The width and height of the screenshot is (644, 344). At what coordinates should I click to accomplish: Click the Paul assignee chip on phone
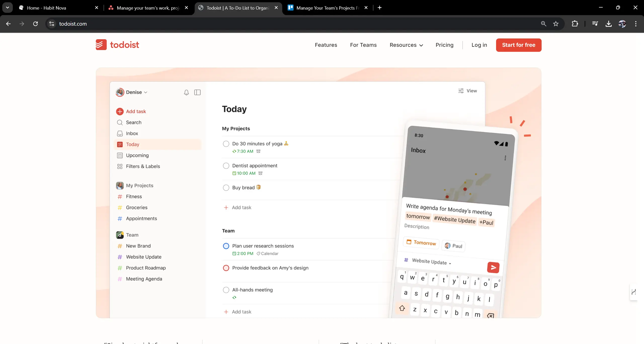(x=453, y=246)
